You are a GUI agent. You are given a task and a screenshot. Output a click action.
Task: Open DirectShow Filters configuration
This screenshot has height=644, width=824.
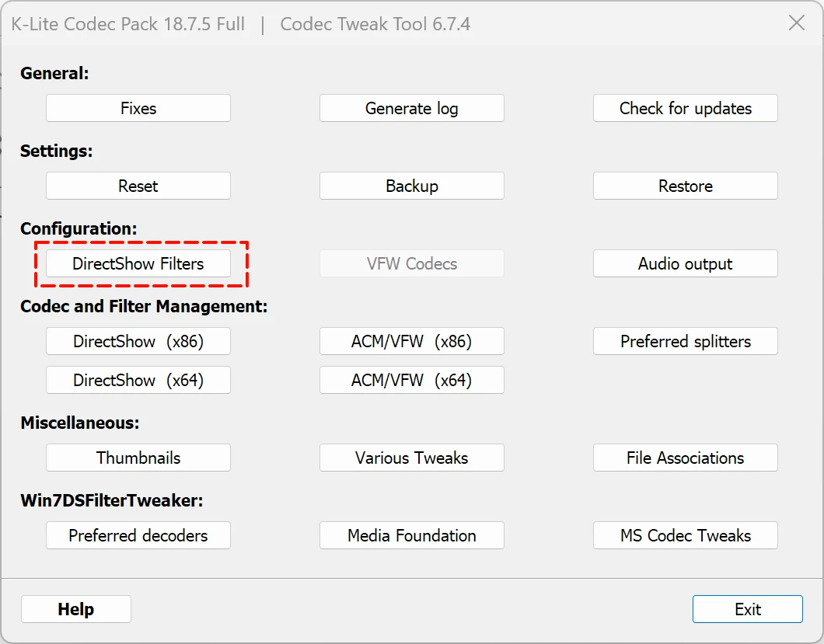click(x=138, y=264)
